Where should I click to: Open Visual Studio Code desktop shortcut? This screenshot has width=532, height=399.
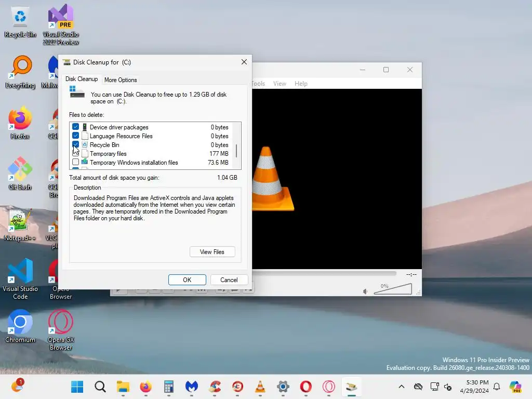point(20,279)
